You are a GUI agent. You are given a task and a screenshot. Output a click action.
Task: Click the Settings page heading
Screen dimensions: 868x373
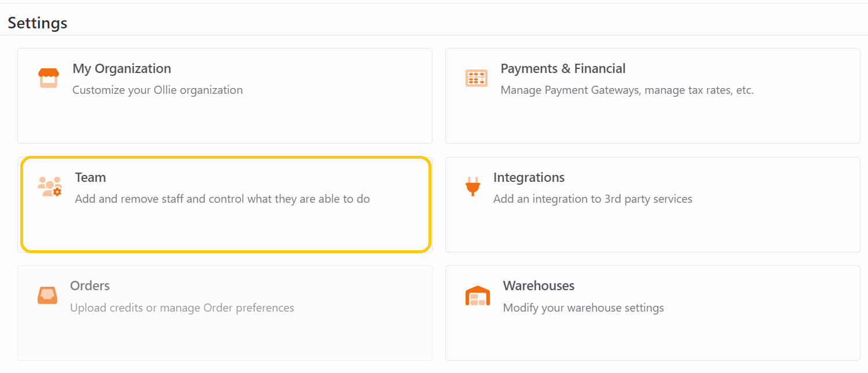click(x=38, y=23)
